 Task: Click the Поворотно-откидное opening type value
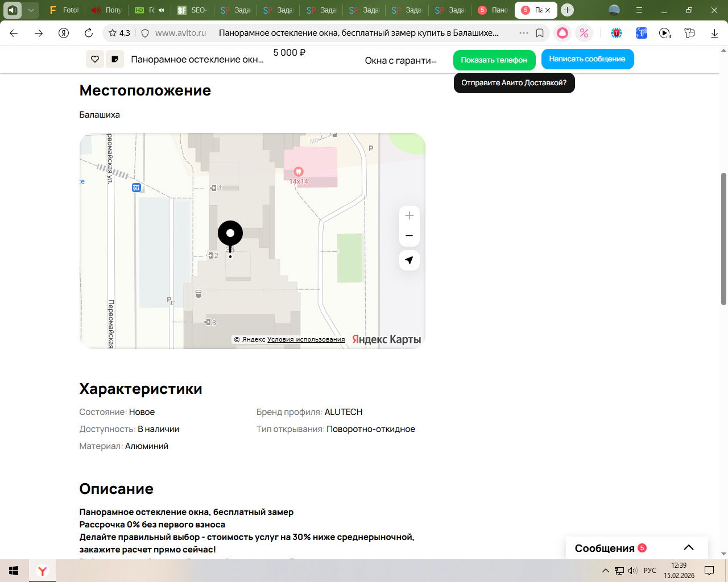tap(371, 429)
